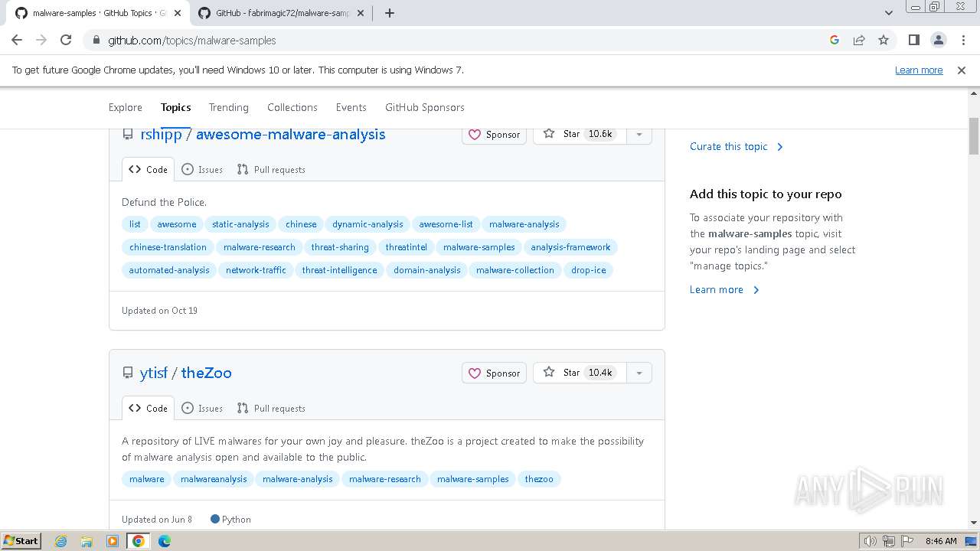Open Pull requests tab of awesome-malware-analysis
This screenshot has height=551, width=980.
(271, 170)
